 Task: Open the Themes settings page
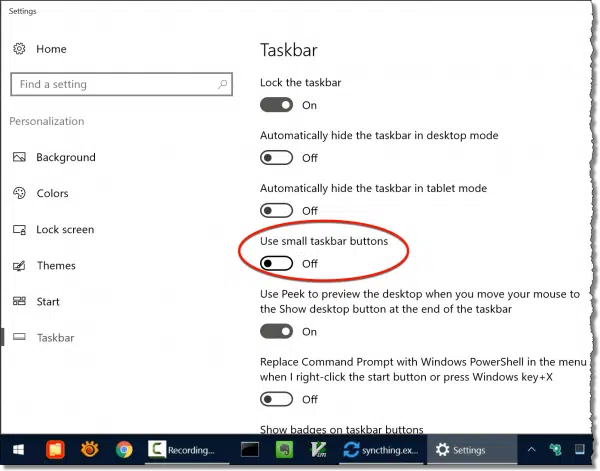tap(56, 266)
